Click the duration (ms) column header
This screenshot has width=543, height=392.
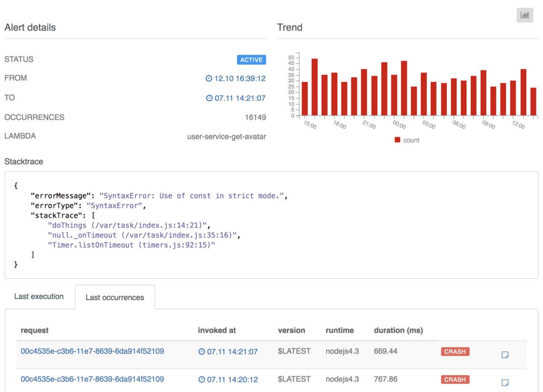coord(398,331)
